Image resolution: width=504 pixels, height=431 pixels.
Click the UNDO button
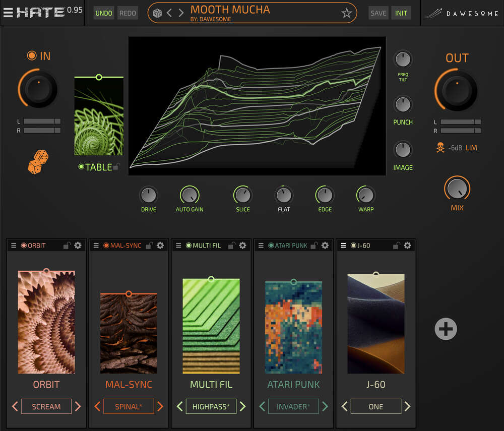[104, 13]
